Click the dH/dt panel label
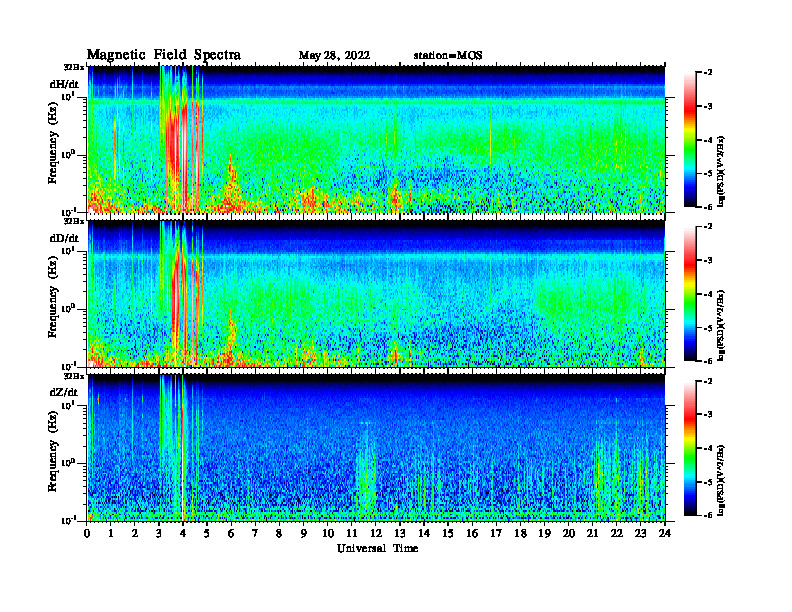The width and height of the screenshot is (792, 612). tap(64, 84)
